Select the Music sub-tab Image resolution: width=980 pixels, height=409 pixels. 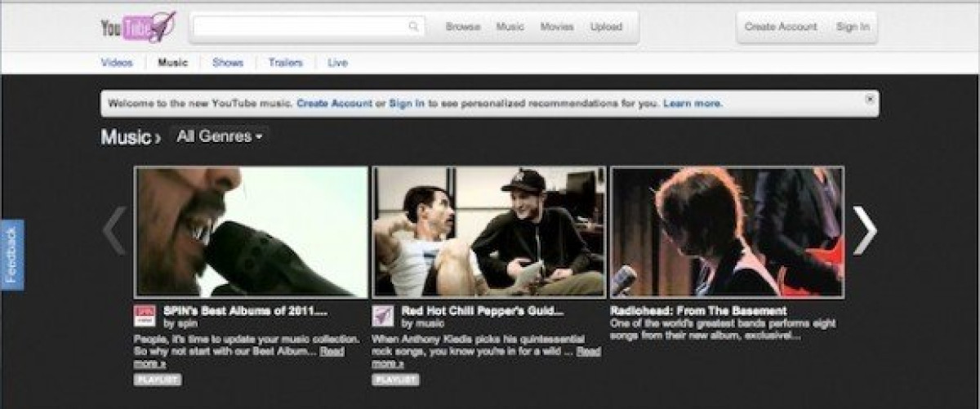[172, 63]
